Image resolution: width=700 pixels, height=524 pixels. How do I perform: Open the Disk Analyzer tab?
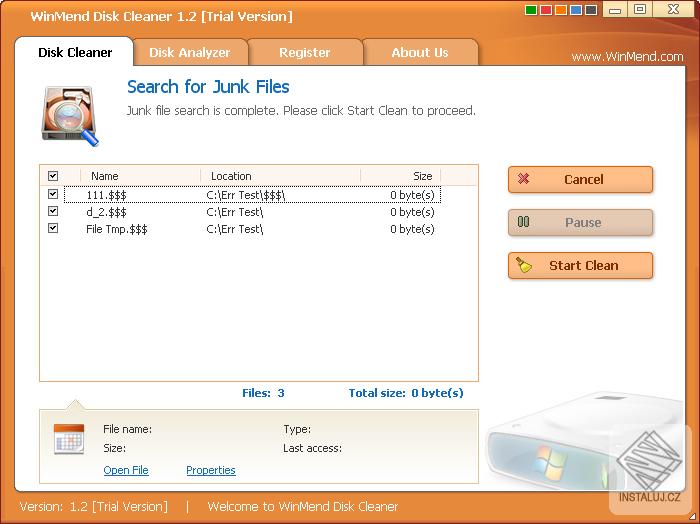[x=190, y=53]
